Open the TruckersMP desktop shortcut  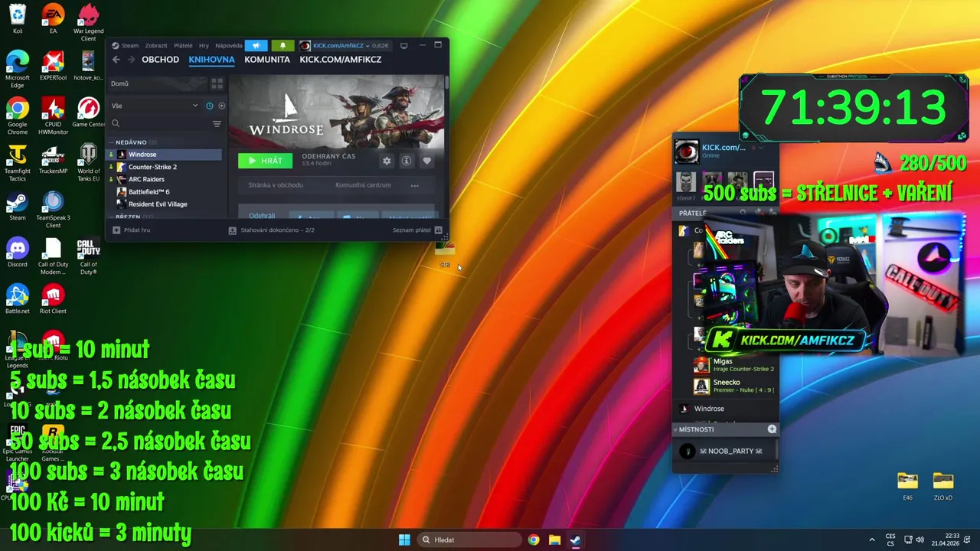coord(53,159)
